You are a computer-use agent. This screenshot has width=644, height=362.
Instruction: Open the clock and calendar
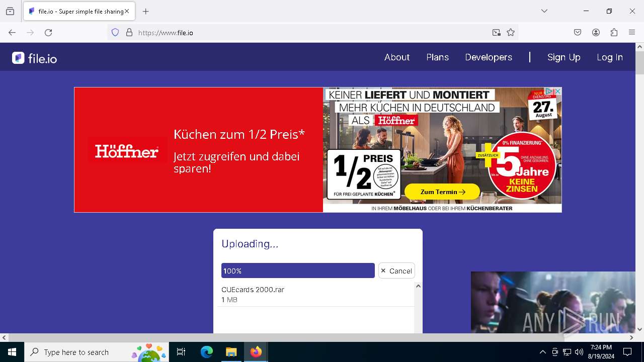click(601, 352)
